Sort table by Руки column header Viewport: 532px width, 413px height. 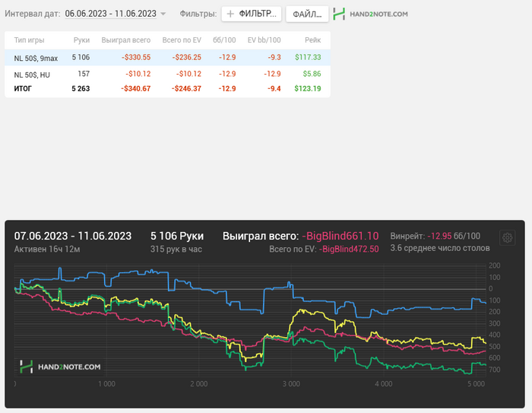[81, 40]
